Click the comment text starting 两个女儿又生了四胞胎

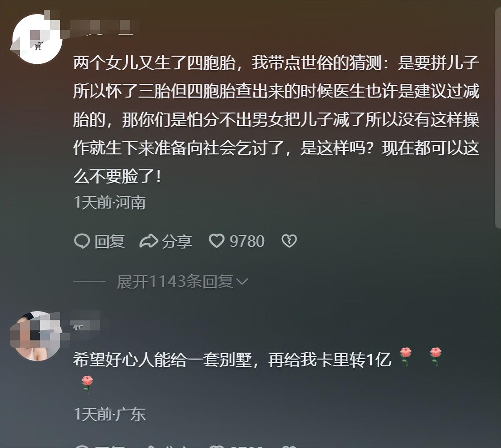point(276,119)
